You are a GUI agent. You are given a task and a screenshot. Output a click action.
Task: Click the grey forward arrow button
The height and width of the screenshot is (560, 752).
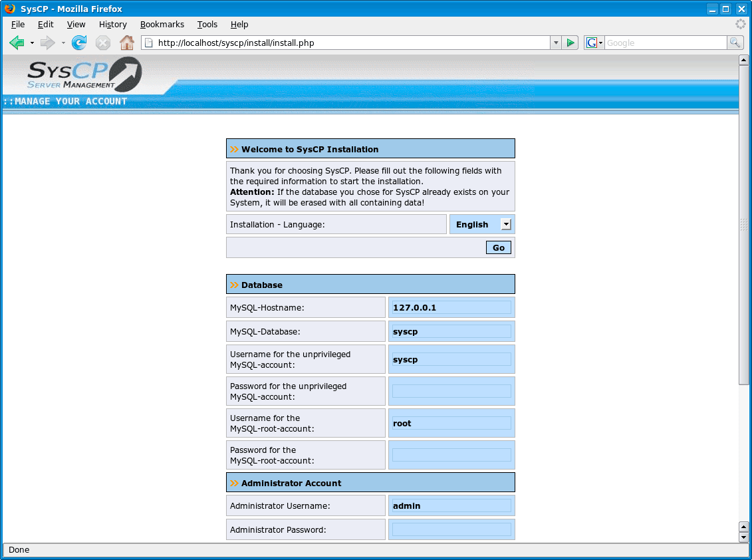(x=47, y=43)
